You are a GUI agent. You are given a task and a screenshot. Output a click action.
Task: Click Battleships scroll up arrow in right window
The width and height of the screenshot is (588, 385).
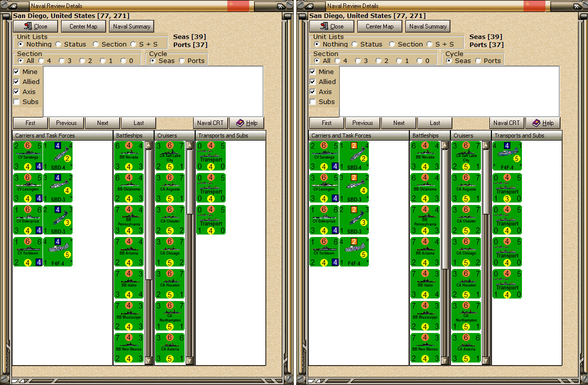(x=445, y=145)
